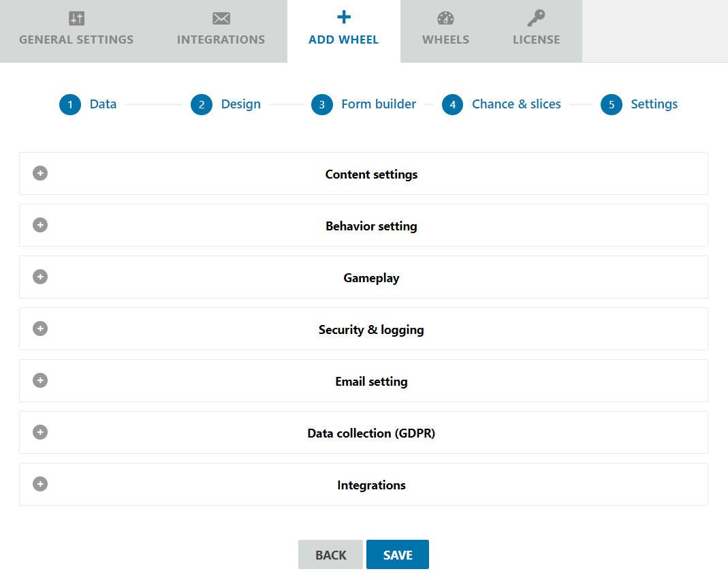Screen dimensions: 728x580
Task: Click the Security & logging heading
Action: coord(371,330)
